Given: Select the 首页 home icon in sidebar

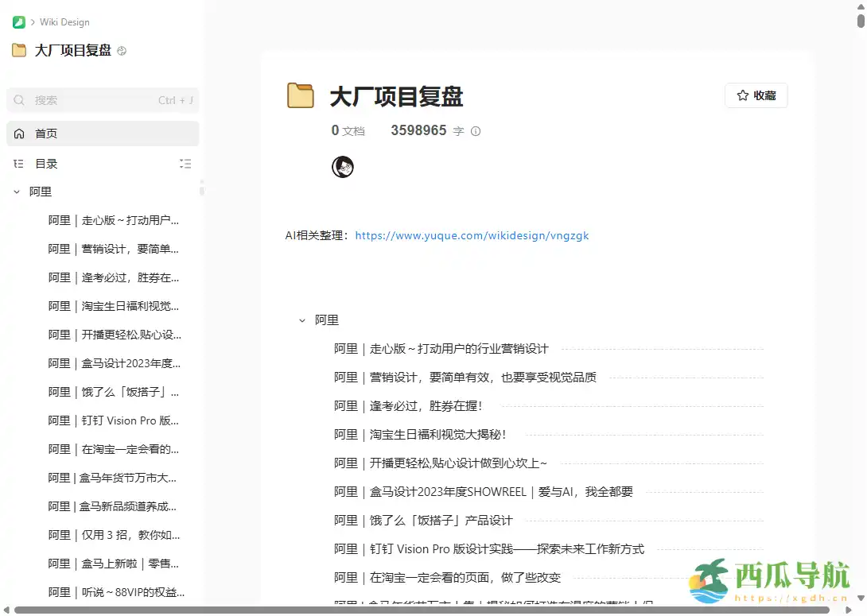Looking at the screenshot, I should pos(17,133).
